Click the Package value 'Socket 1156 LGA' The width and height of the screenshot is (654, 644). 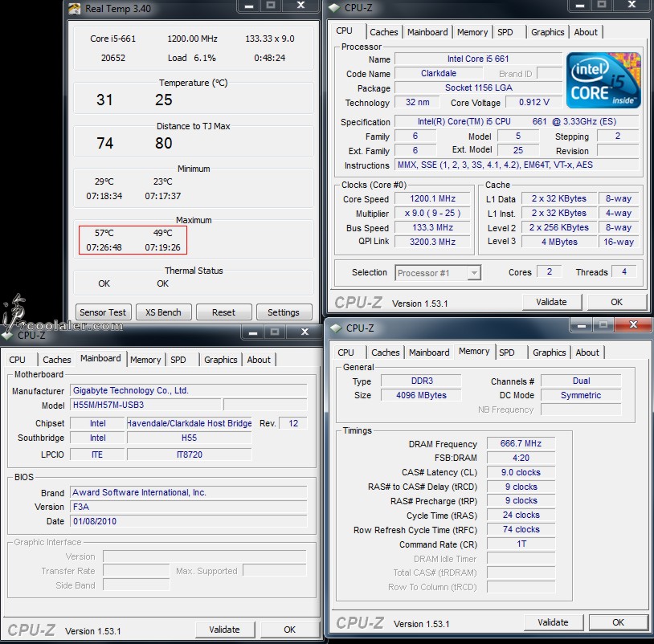tap(478, 88)
